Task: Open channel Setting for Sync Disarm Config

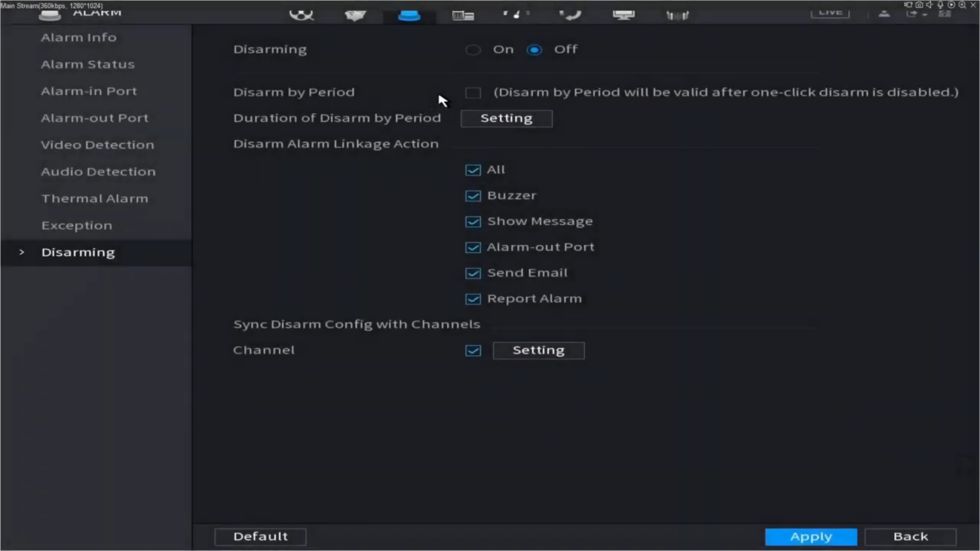Action: (538, 350)
